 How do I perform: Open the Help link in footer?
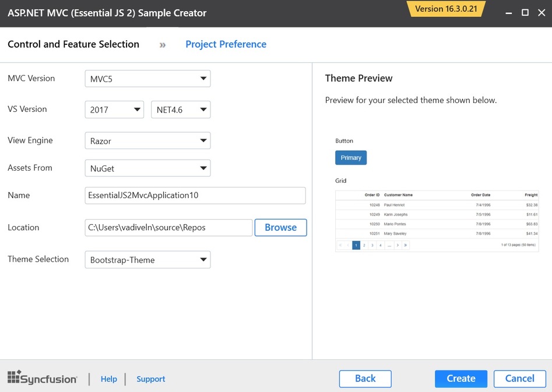tap(108, 379)
